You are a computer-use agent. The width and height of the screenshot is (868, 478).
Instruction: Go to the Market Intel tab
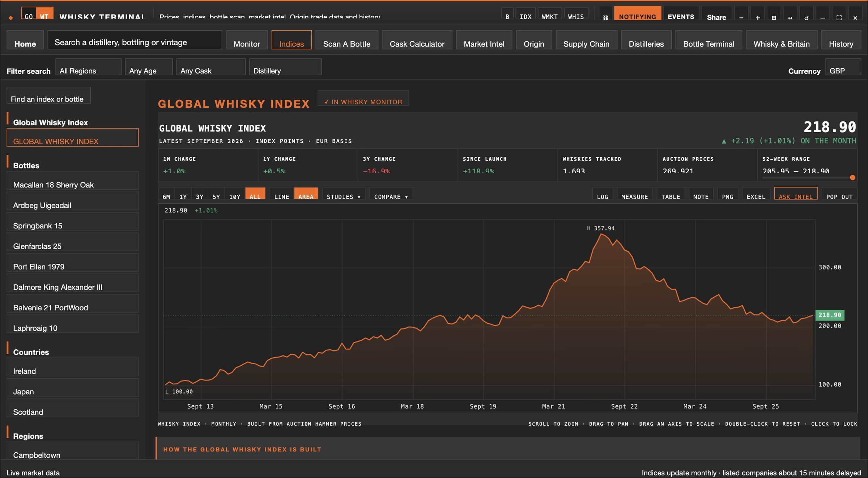[484, 40]
